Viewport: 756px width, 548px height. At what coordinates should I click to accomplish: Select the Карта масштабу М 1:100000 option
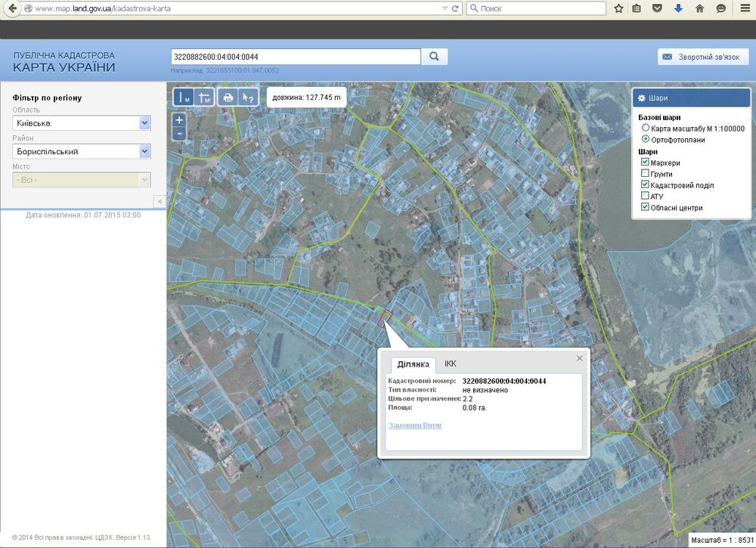646,128
